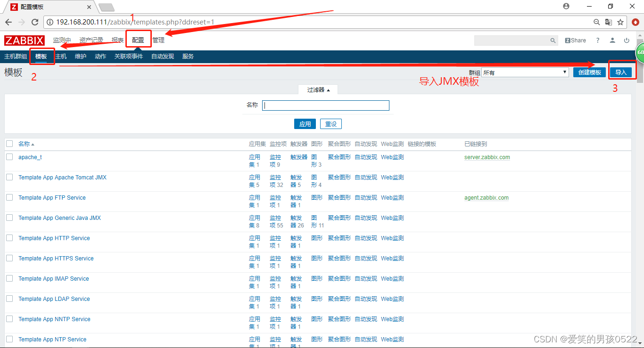Viewport: 644px width, 348px height.
Task: Select all templates via the header checkbox
Action: click(x=9, y=144)
